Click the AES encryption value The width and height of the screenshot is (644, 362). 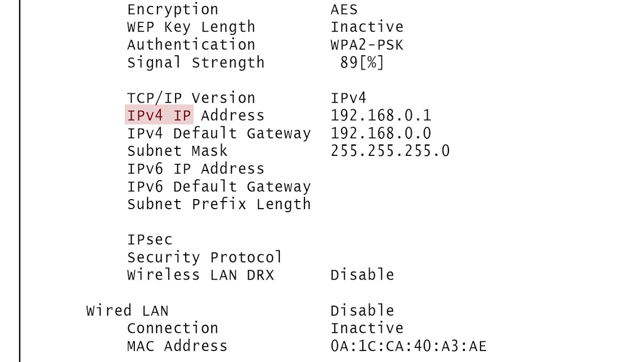344,10
